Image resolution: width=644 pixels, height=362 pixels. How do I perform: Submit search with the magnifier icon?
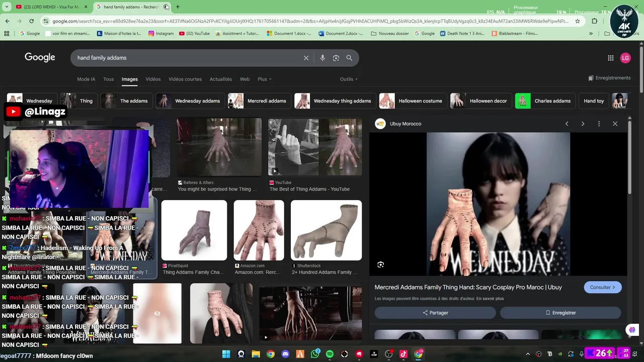[x=349, y=58]
